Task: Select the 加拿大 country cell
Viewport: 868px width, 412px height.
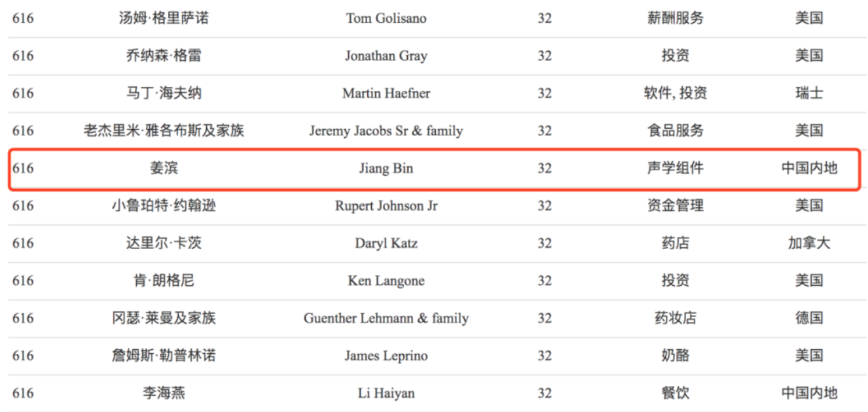Action: [808, 243]
